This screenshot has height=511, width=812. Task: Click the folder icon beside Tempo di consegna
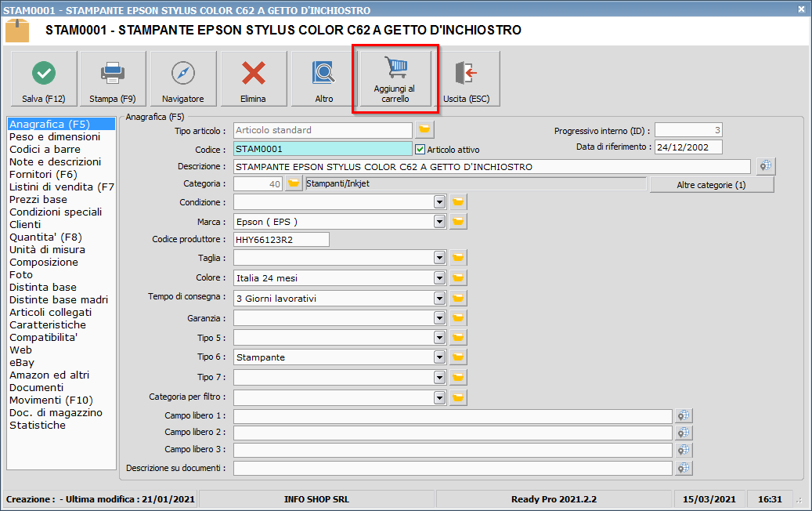point(458,298)
